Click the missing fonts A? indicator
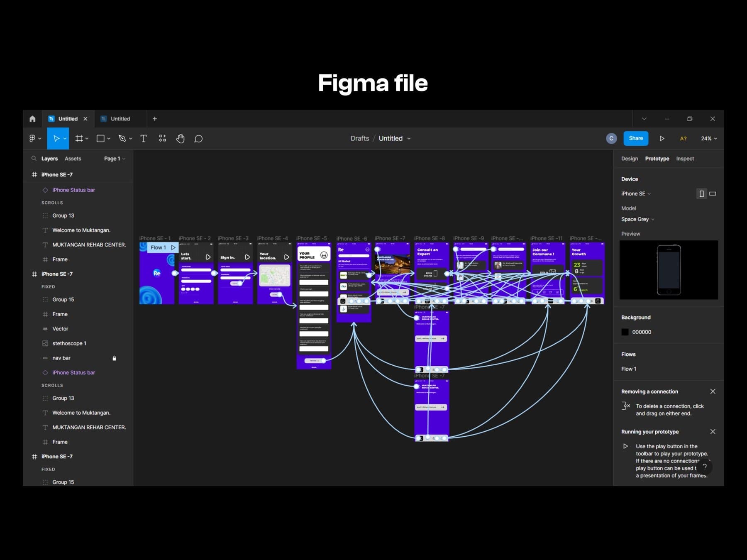The width and height of the screenshot is (747, 560). 683,139
